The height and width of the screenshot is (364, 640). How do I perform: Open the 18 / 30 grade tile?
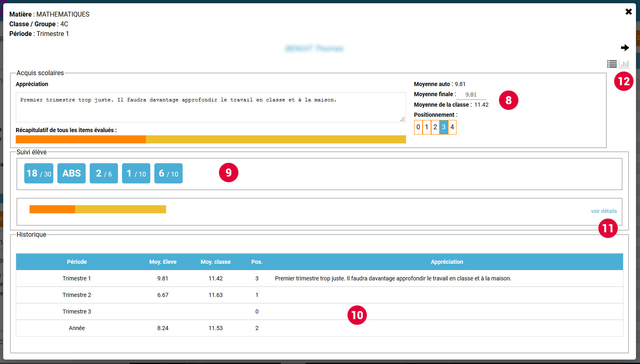[39, 173]
